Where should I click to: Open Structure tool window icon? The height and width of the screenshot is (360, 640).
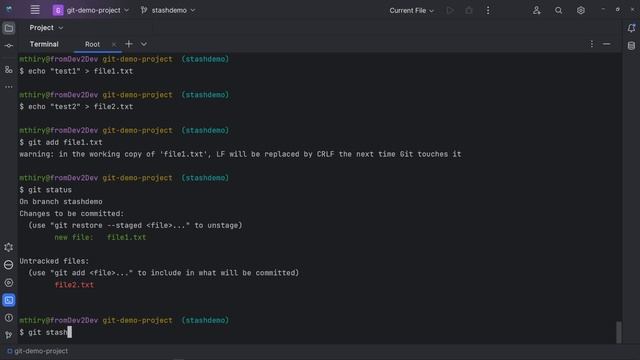9,70
